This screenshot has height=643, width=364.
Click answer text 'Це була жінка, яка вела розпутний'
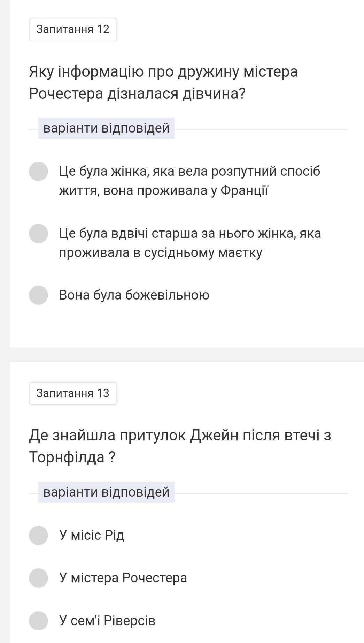(x=189, y=181)
